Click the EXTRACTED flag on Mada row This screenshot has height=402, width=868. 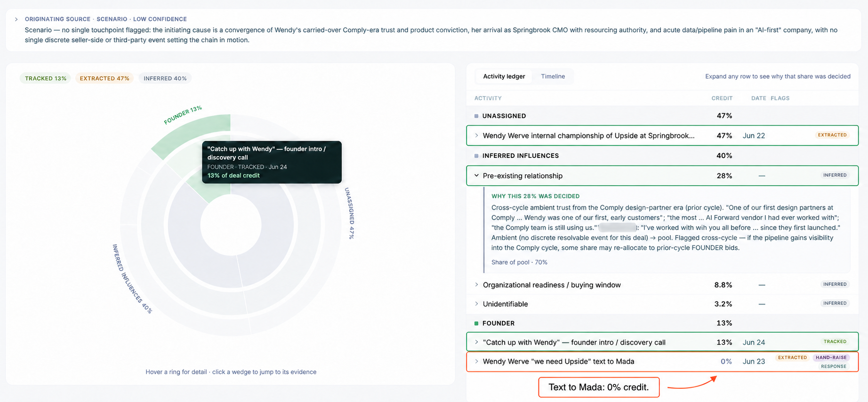coord(792,358)
